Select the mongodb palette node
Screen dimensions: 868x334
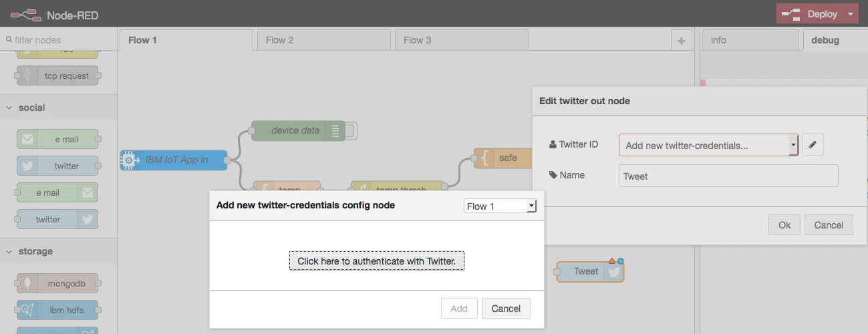57,283
